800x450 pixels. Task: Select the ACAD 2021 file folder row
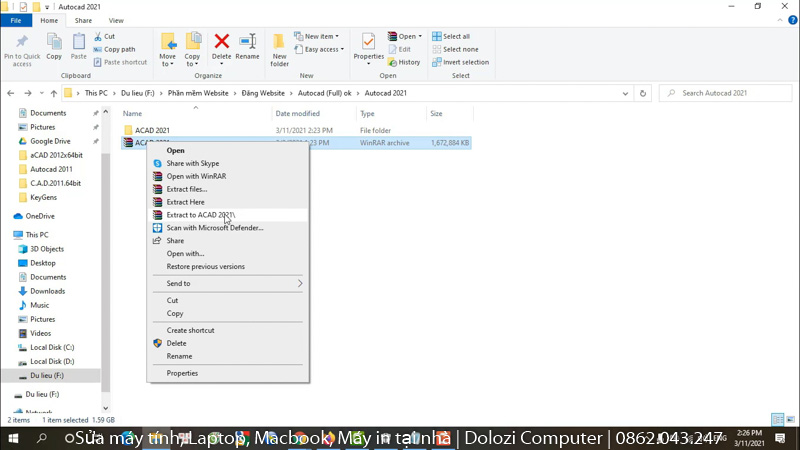296,131
